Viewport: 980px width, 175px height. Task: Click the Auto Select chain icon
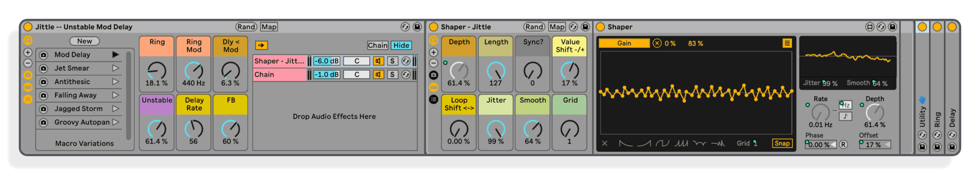tap(261, 45)
